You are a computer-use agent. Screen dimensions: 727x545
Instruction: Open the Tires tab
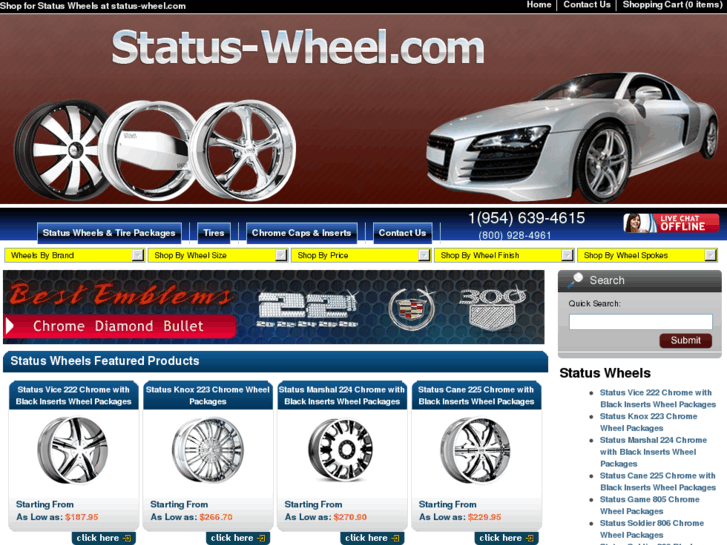(x=213, y=233)
